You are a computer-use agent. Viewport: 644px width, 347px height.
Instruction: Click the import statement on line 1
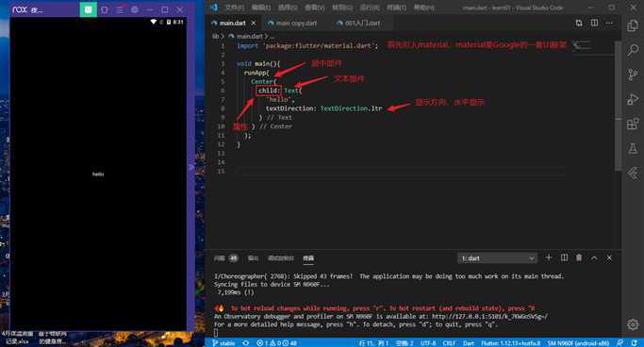pos(306,45)
